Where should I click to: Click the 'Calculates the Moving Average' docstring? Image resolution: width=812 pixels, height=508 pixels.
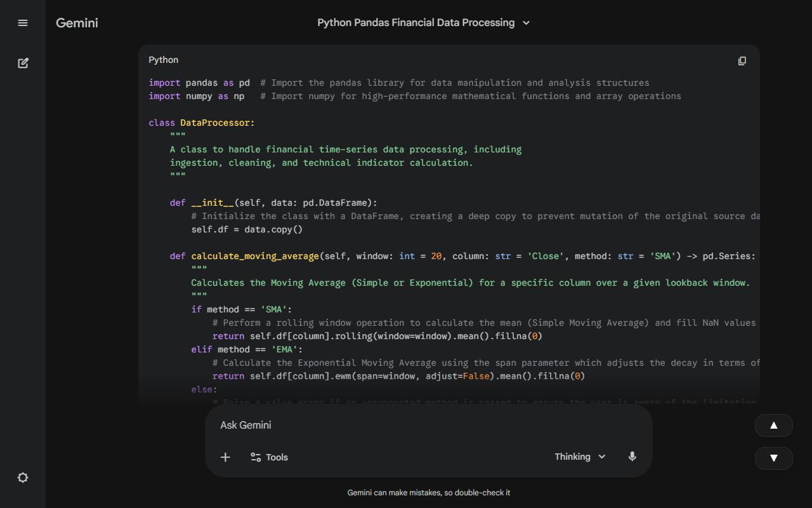point(471,283)
